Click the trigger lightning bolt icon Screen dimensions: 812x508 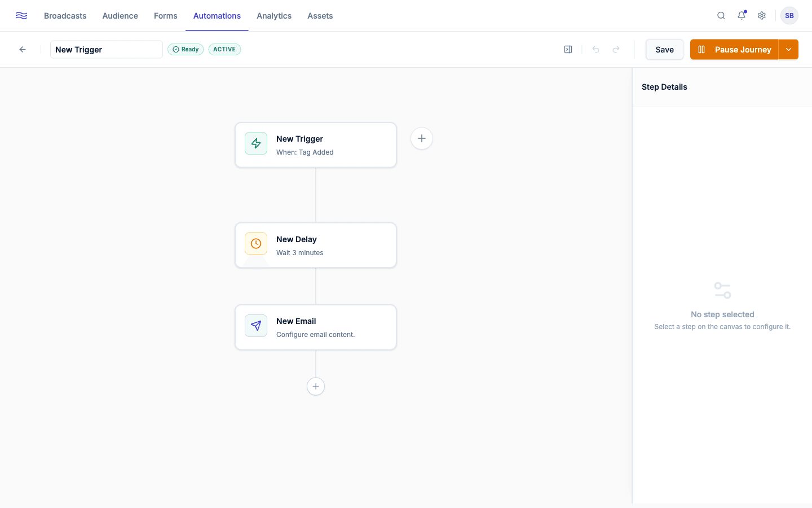[256, 143]
